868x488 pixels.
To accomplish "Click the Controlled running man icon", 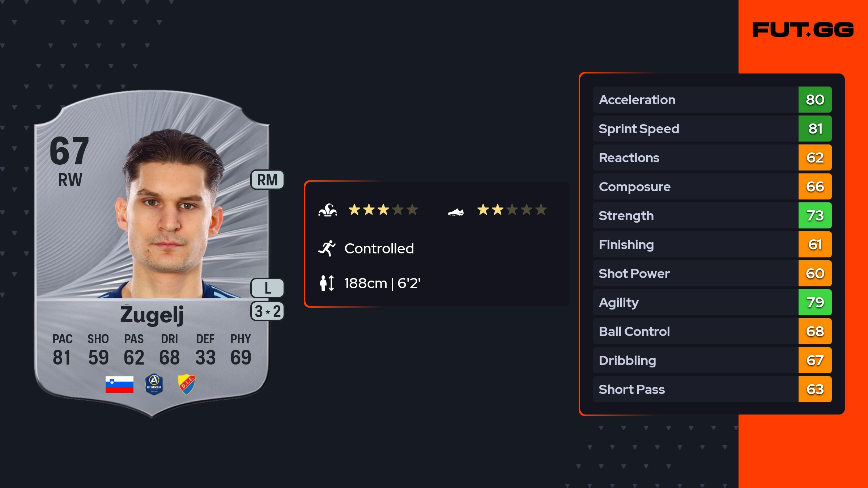I will pos(327,248).
